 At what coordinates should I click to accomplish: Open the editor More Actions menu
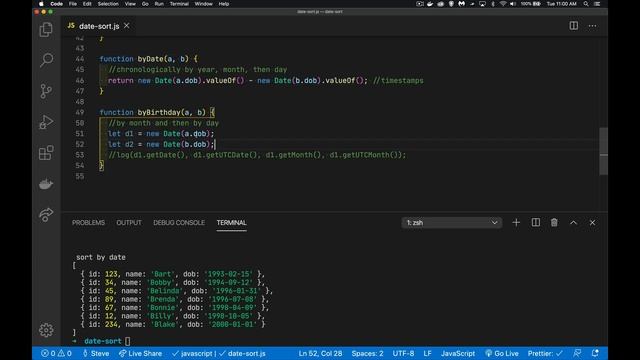pyautogui.click(x=592, y=26)
